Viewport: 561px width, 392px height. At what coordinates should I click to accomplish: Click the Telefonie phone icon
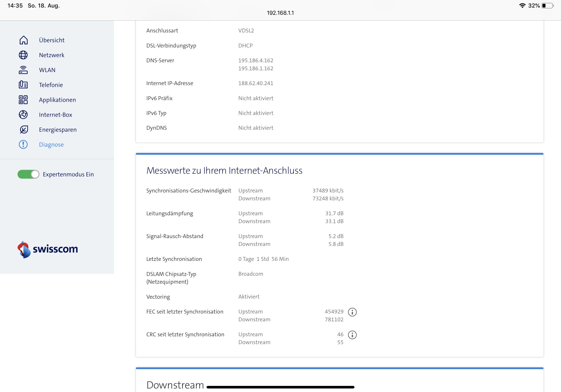point(23,85)
